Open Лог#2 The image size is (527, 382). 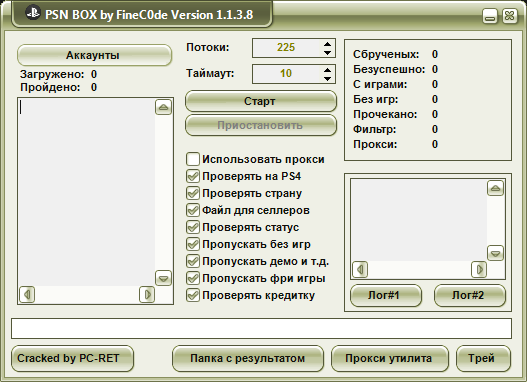pyautogui.click(x=470, y=296)
